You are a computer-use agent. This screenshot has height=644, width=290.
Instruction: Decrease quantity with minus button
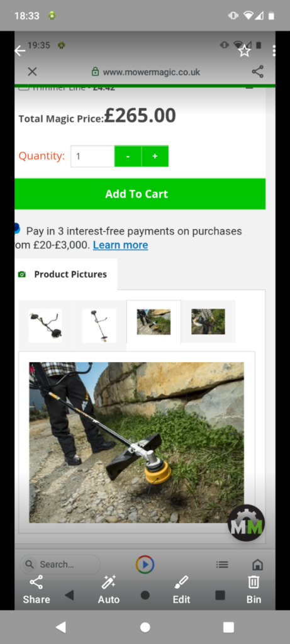(128, 157)
